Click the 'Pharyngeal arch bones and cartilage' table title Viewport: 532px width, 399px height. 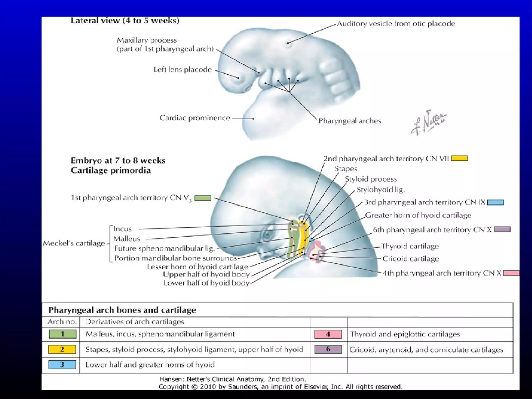pyautogui.click(x=122, y=310)
